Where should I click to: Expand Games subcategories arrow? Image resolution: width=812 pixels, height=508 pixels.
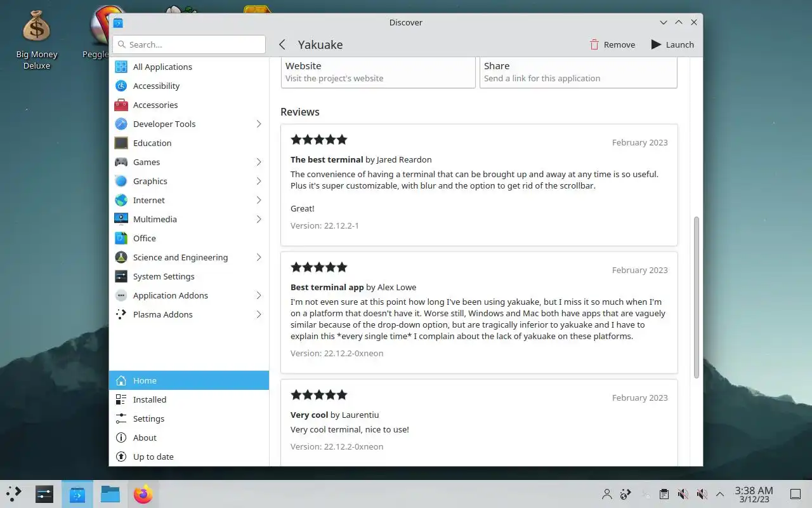(x=259, y=162)
